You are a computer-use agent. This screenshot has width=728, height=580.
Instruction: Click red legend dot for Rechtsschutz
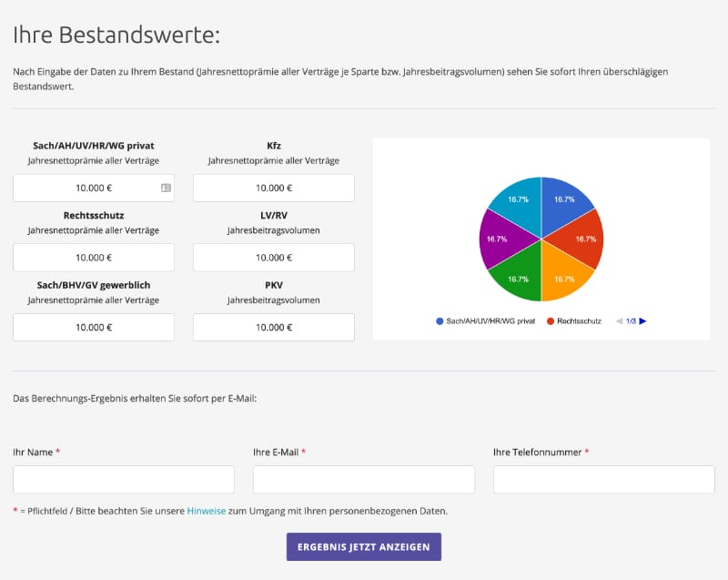point(551,321)
